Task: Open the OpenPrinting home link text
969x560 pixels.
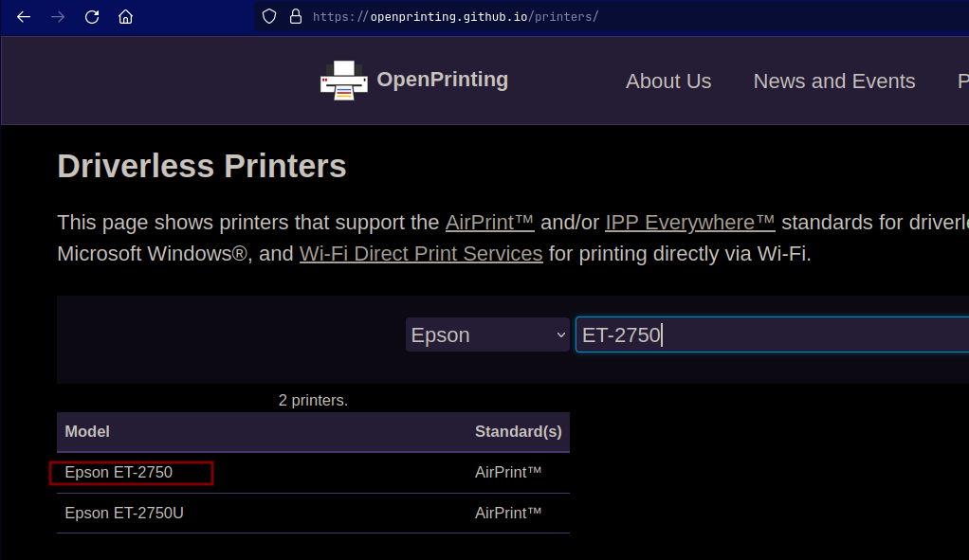Action: pos(443,80)
